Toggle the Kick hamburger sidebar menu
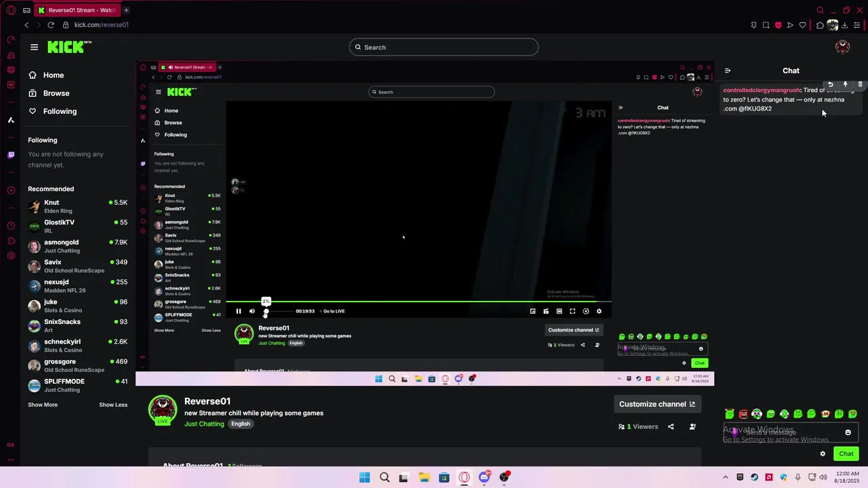This screenshot has height=488, width=868. click(x=34, y=47)
